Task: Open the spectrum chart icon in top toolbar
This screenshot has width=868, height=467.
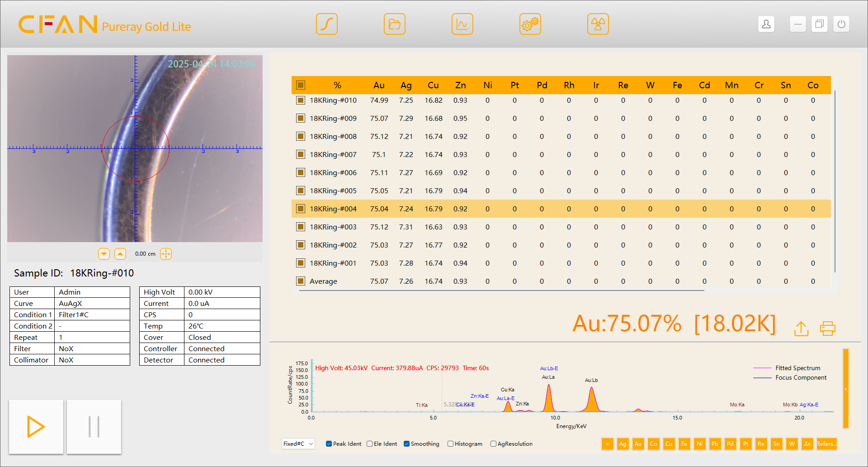Action: pyautogui.click(x=462, y=24)
